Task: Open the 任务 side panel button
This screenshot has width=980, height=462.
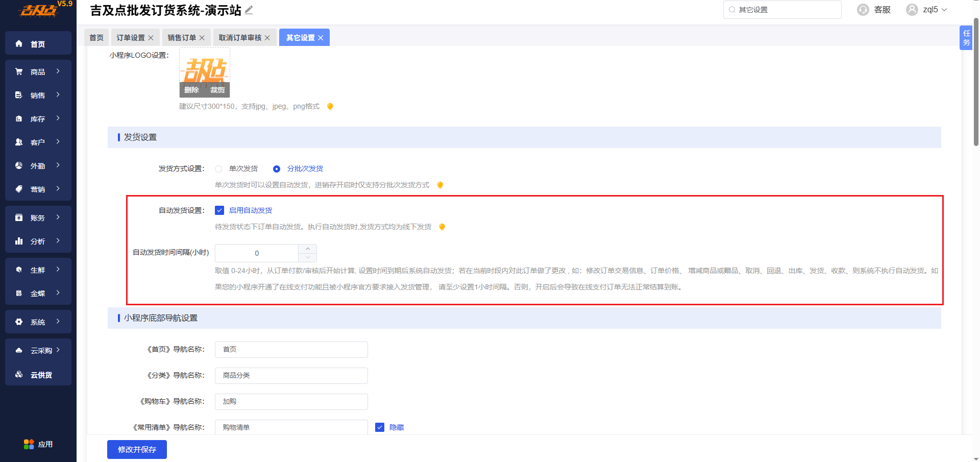Action: 966,38
